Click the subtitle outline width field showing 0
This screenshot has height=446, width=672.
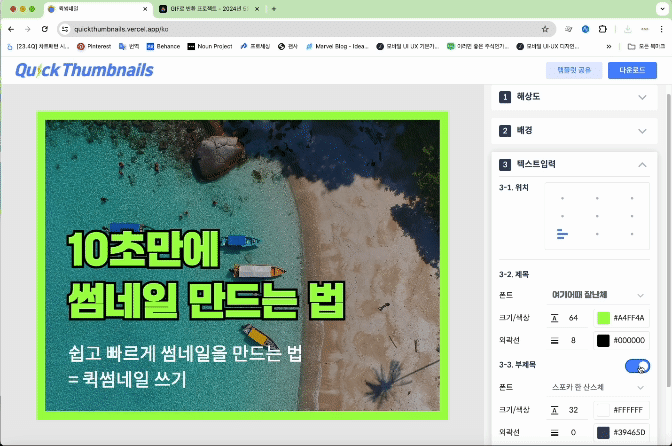tap(573, 433)
